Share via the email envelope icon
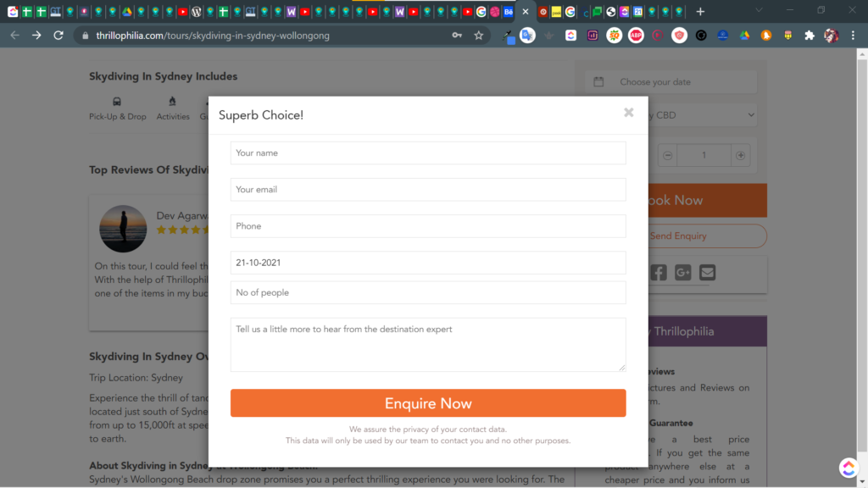 708,272
